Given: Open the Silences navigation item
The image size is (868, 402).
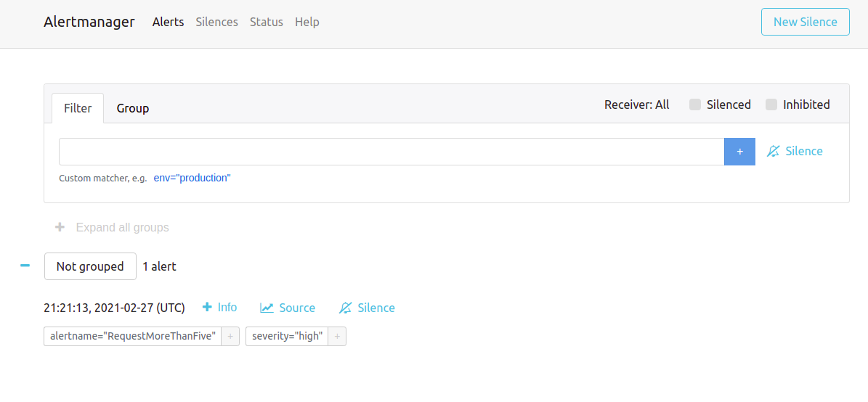Looking at the screenshot, I should 217,22.
